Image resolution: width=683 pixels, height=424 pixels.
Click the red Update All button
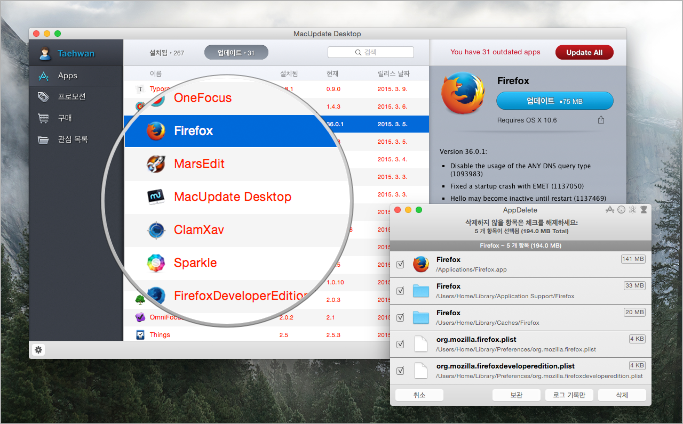[584, 52]
